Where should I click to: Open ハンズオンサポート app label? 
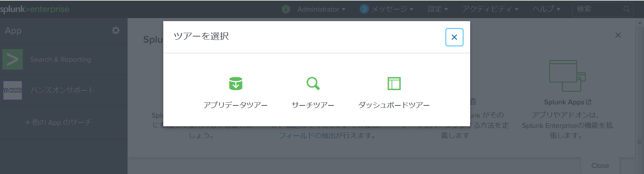pyautogui.click(x=62, y=90)
